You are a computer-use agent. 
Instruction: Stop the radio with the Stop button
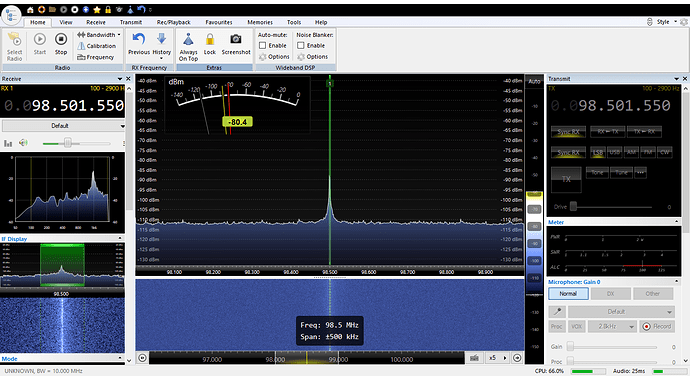click(x=61, y=44)
